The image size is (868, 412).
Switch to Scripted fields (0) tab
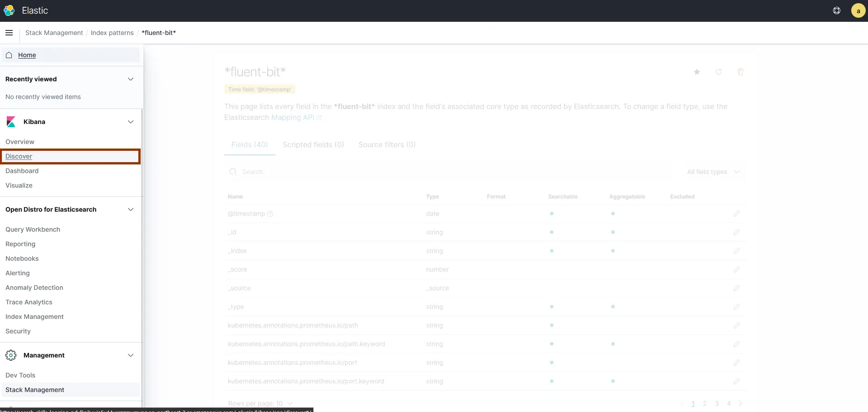click(x=313, y=144)
